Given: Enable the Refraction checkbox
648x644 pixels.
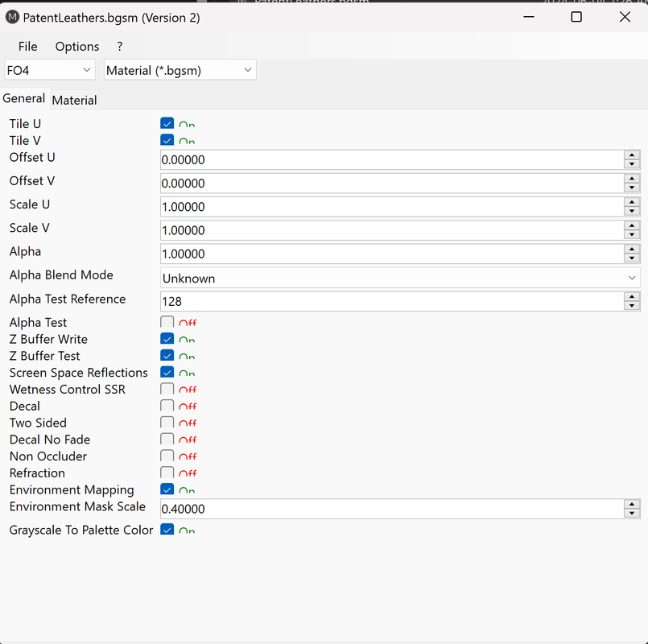Looking at the screenshot, I should [x=167, y=473].
